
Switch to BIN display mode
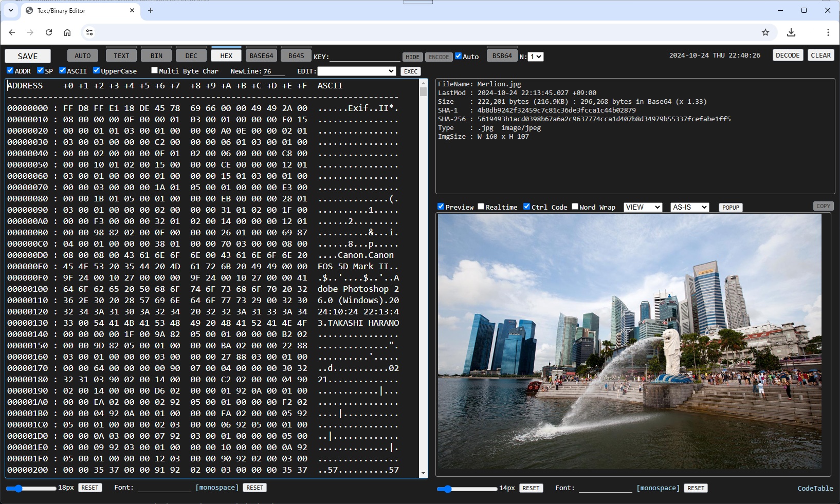click(x=156, y=55)
